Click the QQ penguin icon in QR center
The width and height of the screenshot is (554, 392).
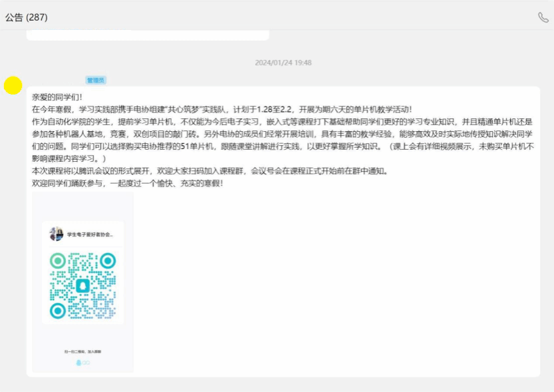83,286
